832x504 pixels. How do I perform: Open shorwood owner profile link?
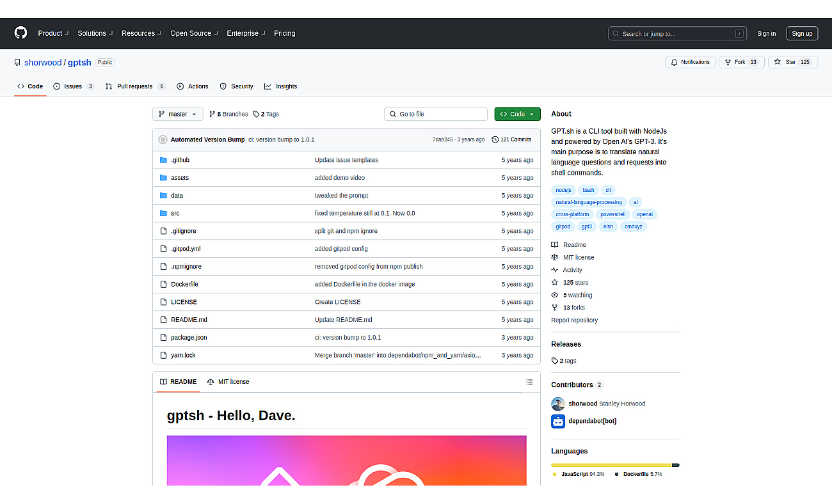click(43, 63)
